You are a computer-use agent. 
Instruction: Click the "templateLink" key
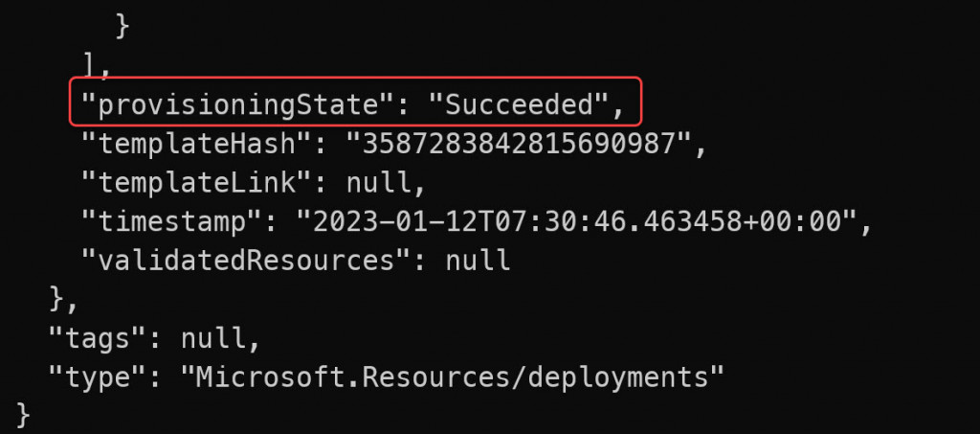coord(197,183)
